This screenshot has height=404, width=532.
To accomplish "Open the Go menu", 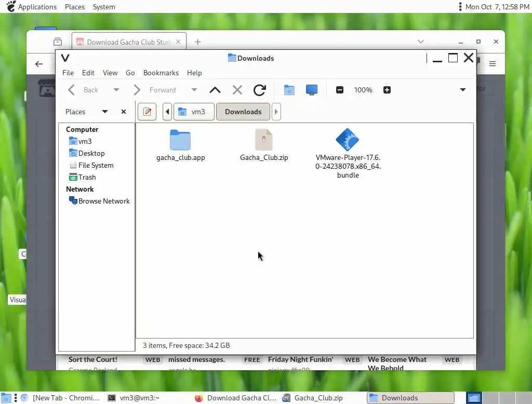I will point(130,73).
